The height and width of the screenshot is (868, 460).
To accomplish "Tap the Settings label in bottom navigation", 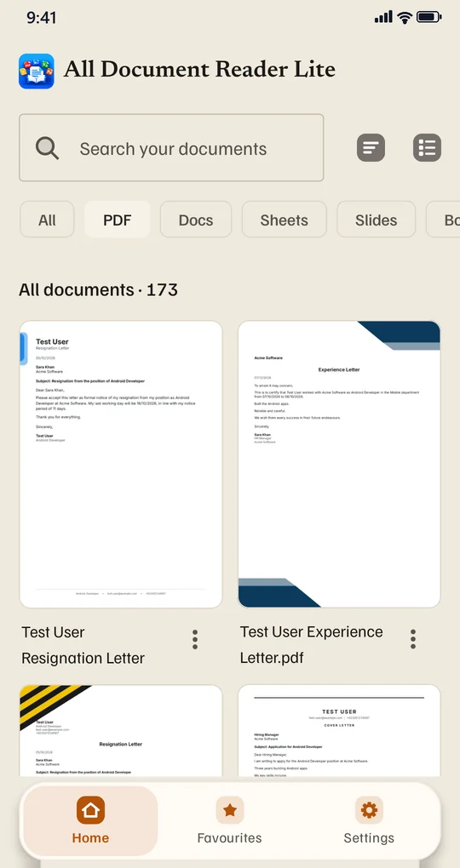I will [x=369, y=837].
